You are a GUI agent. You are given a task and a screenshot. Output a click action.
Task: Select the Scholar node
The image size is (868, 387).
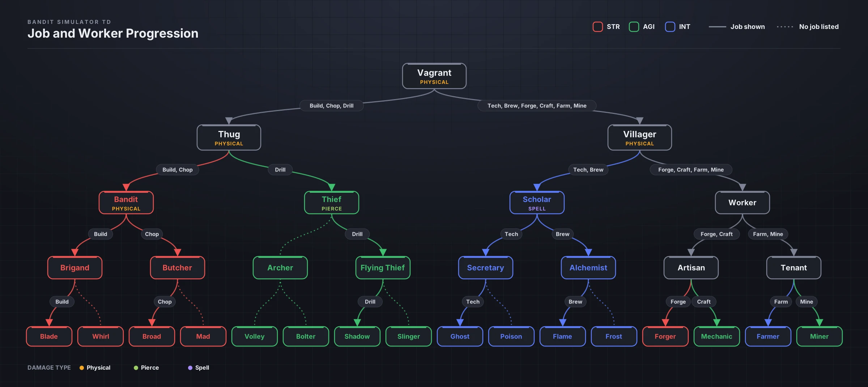537,203
